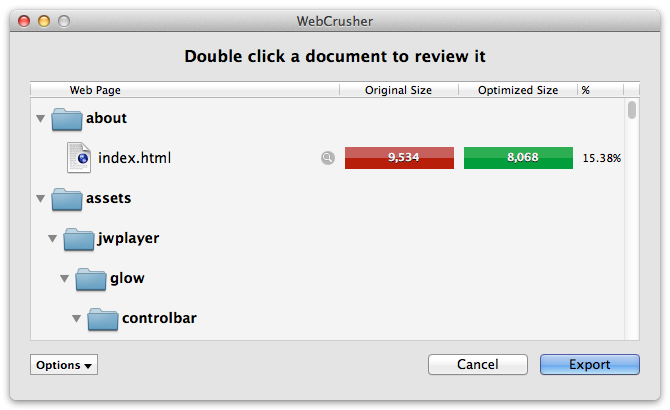Collapse the controlbar folder triangle
670x410 pixels.
point(76,318)
